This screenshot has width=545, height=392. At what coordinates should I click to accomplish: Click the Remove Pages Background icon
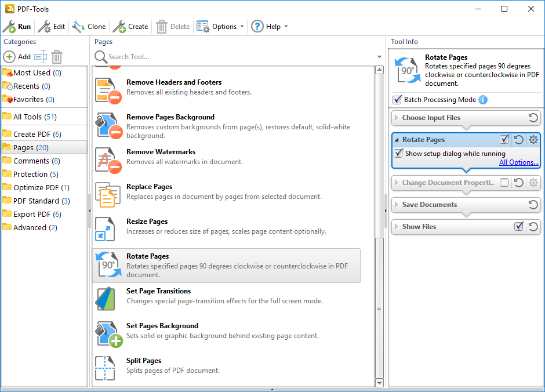(x=108, y=125)
